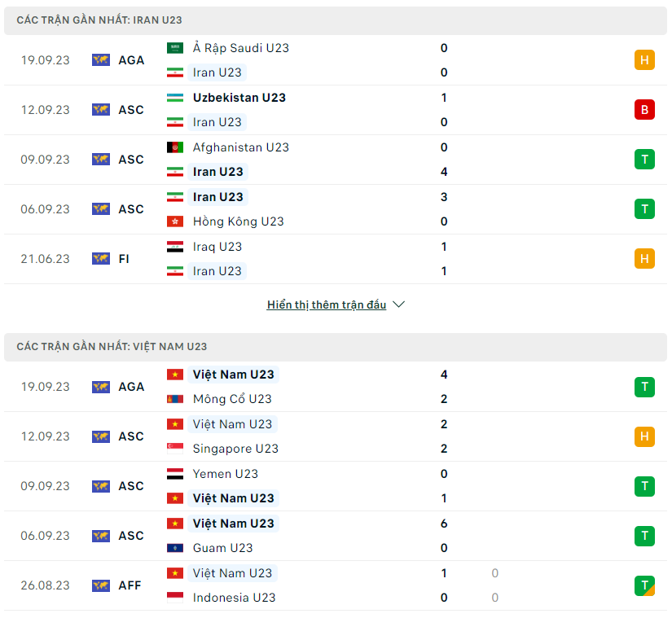
Task: Open Uzbekistan U23 team link
Action: click(x=239, y=98)
